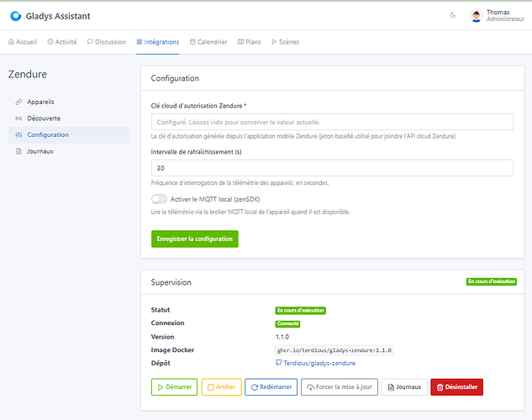Open the Journaux button in Supervision
This screenshot has width=532, height=420.
point(404,386)
